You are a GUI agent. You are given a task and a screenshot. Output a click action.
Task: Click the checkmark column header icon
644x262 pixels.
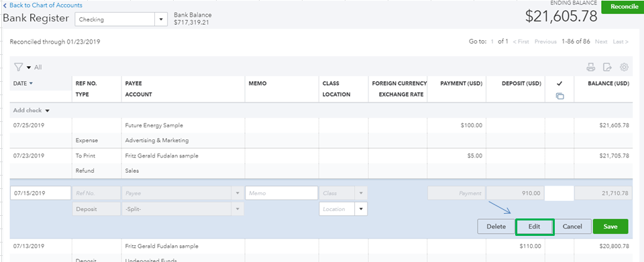point(559,83)
